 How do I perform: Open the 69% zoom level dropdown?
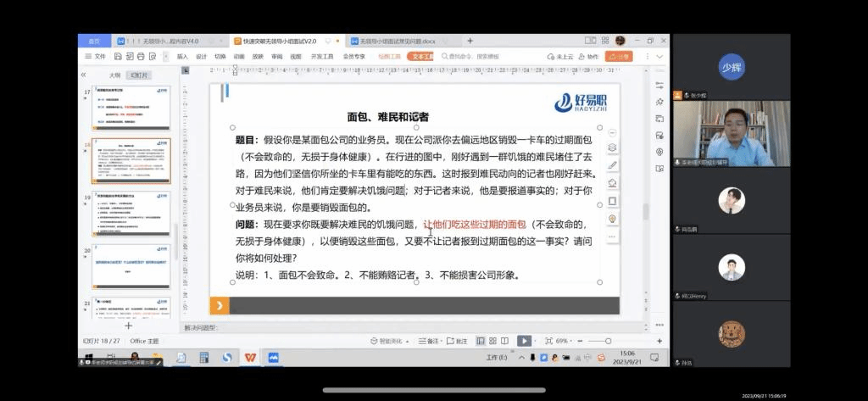pos(565,341)
